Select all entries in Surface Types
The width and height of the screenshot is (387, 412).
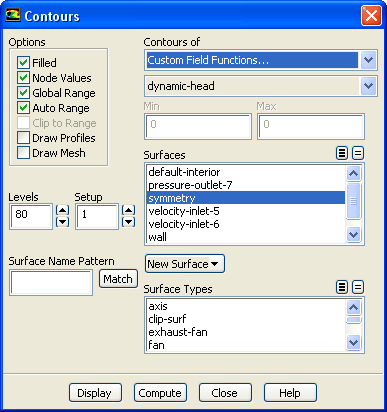342,287
